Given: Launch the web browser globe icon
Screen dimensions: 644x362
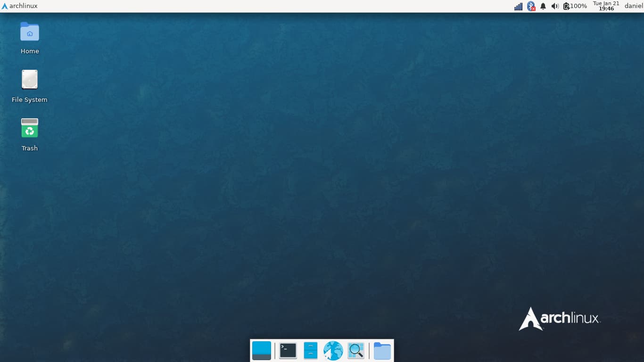Looking at the screenshot, I should coord(333,351).
